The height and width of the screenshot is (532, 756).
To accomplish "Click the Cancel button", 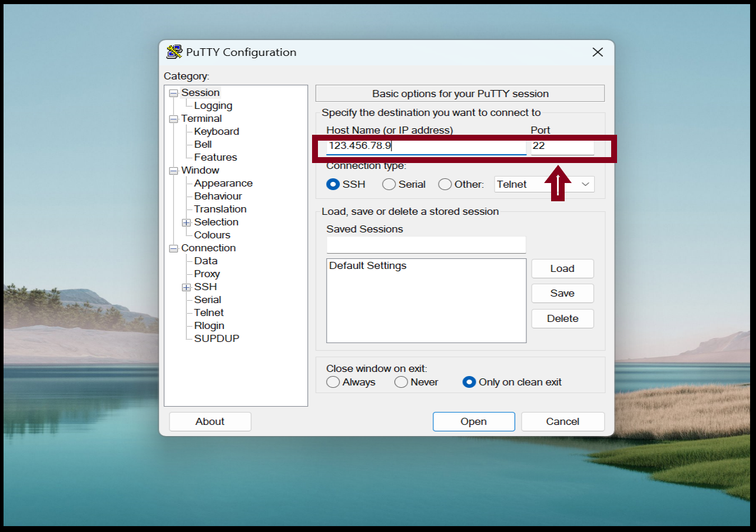I will [563, 421].
